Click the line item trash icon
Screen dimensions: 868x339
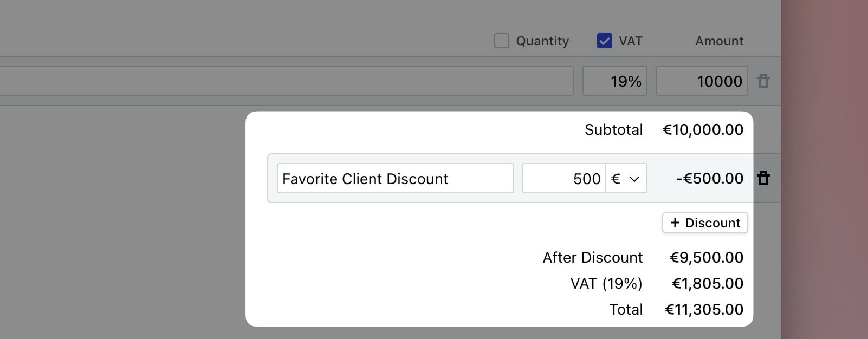(763, 81)
